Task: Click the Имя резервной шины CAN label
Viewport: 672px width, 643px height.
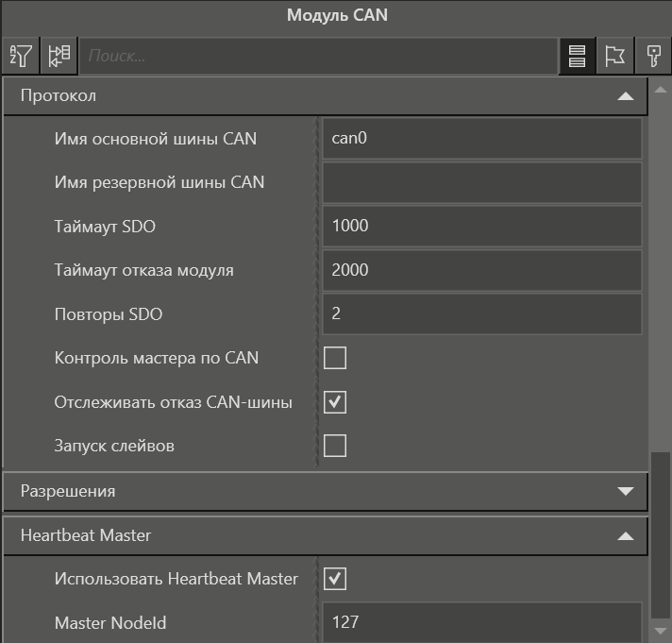Action: (x=160, y=182)
